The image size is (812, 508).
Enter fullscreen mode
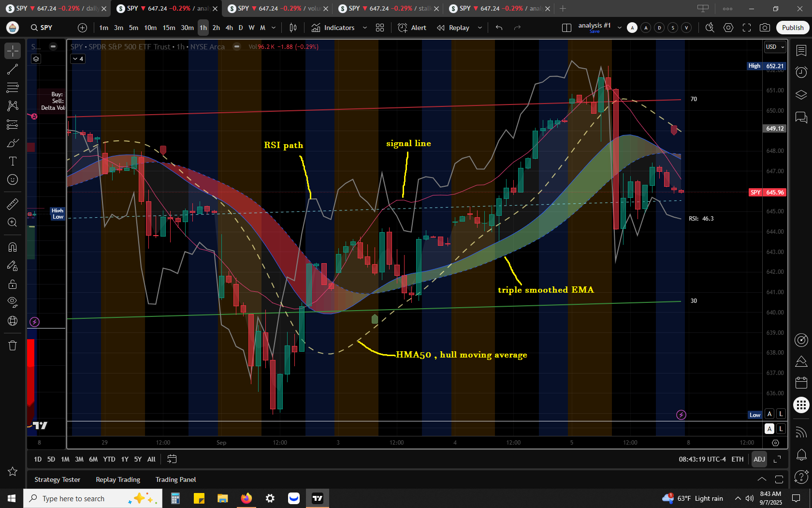[747, 28]
